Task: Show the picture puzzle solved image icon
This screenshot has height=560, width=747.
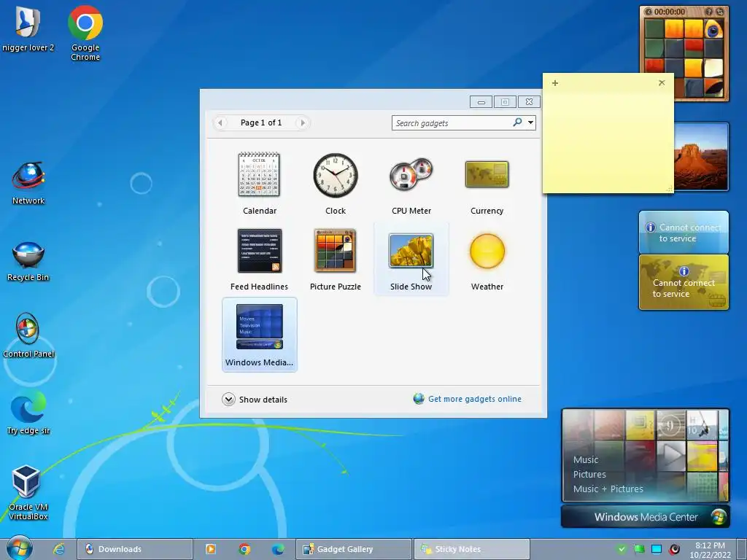Action: click(649, 12)
